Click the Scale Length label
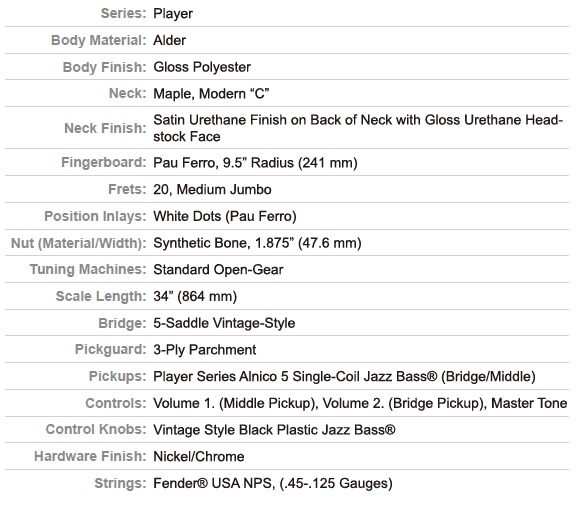This screenshot has height=508, width=584. pos(101,296)
